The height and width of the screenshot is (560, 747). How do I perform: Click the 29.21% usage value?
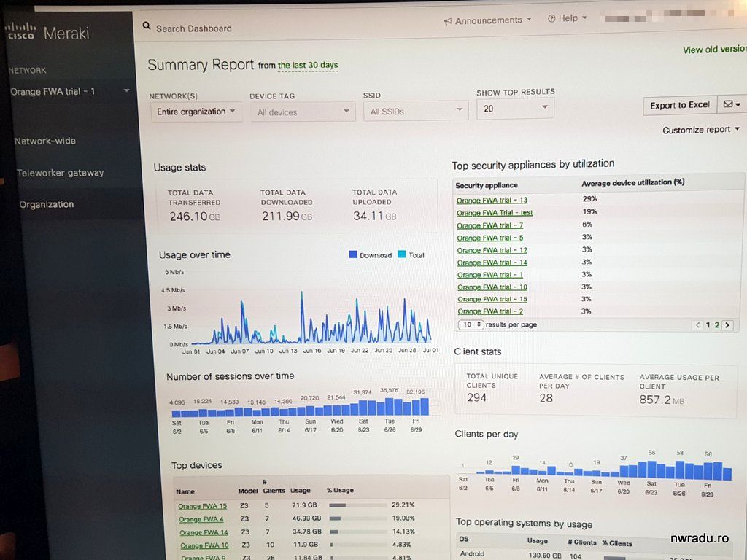click(x=403, y=505)
